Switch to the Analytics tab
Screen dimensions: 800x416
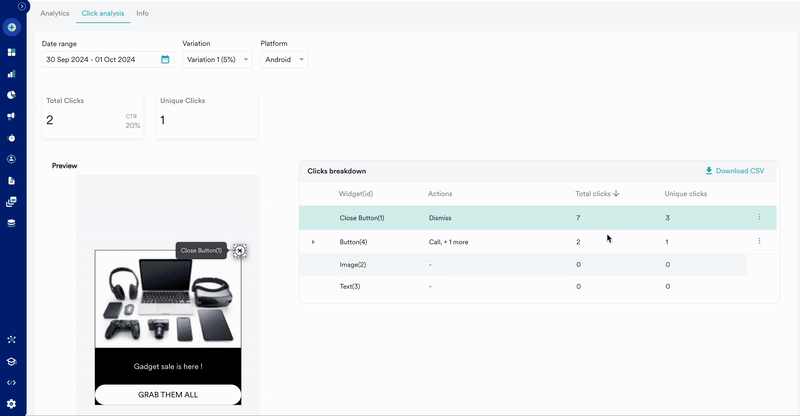tap(54, 13)
